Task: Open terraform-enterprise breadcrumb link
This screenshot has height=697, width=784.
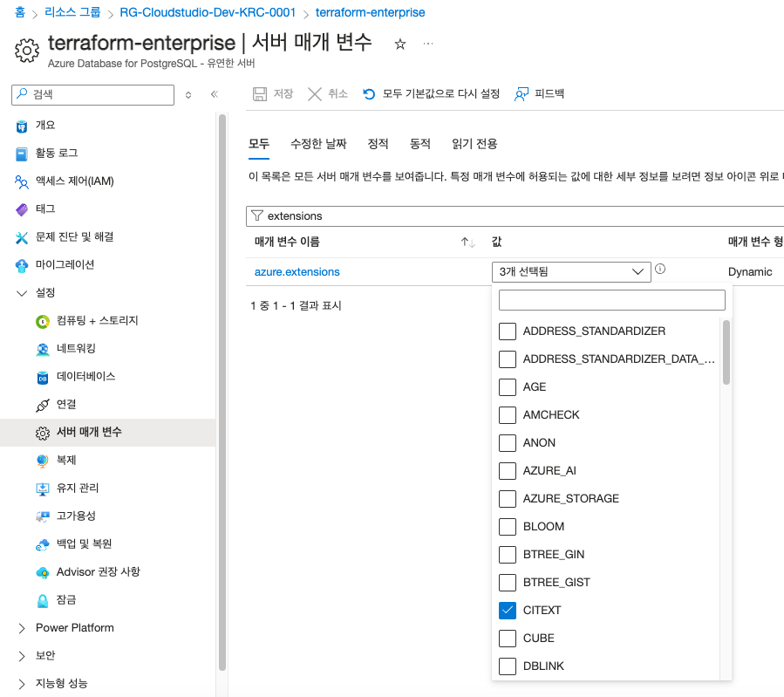Action: [370, 12]
